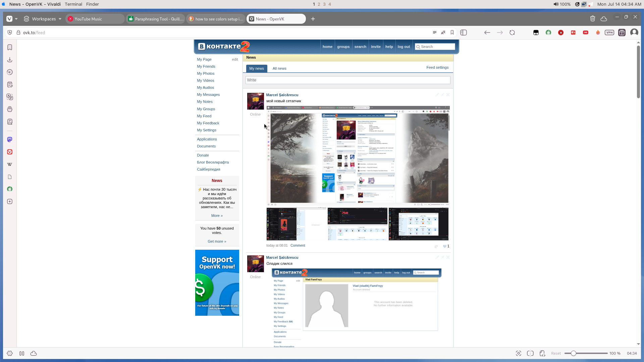644x362 pixels.
Task: Bookmark this page via address bar icon
Action: 452,33
